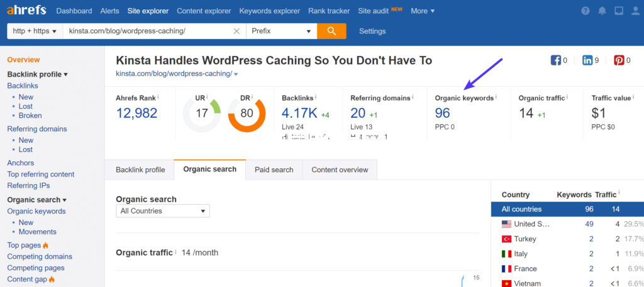Open Top referring content in sidebar
Screen dimensions: 644x287
pos(41,174)
